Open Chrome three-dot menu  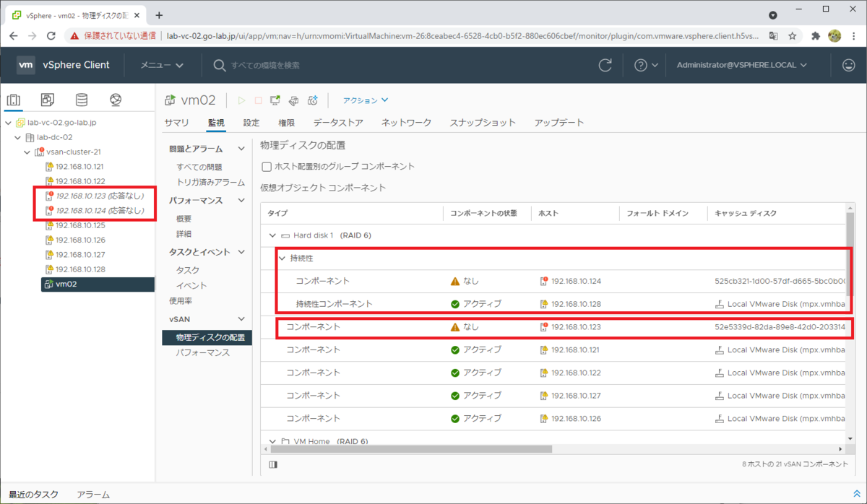click(x=853, y=35)
